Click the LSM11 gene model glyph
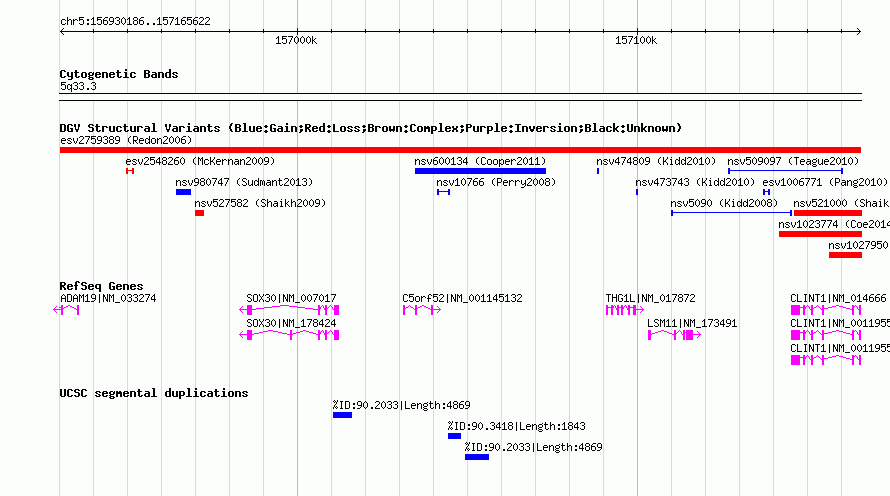 click(x=675, y=335)
